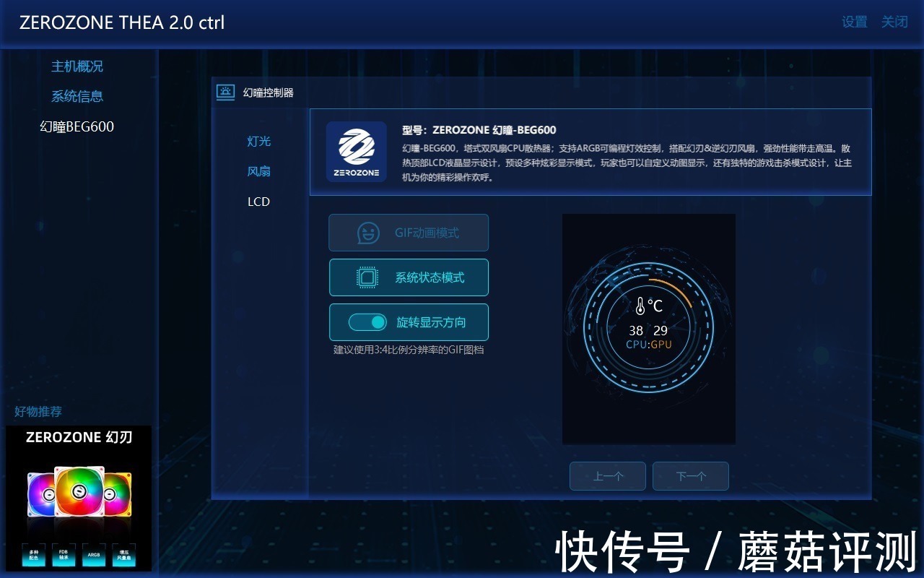
Task: Select 系统状态模式 button
Action: point(409,277)
